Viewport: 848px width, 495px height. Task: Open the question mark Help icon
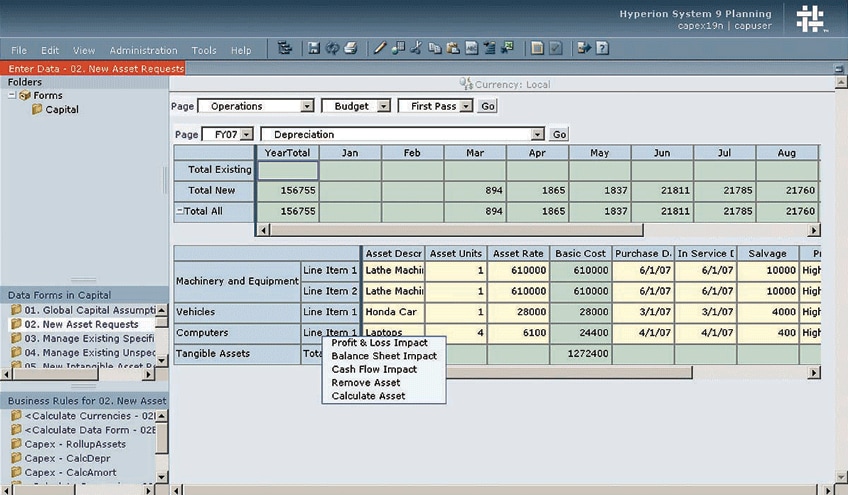click(x=602, y=48)
